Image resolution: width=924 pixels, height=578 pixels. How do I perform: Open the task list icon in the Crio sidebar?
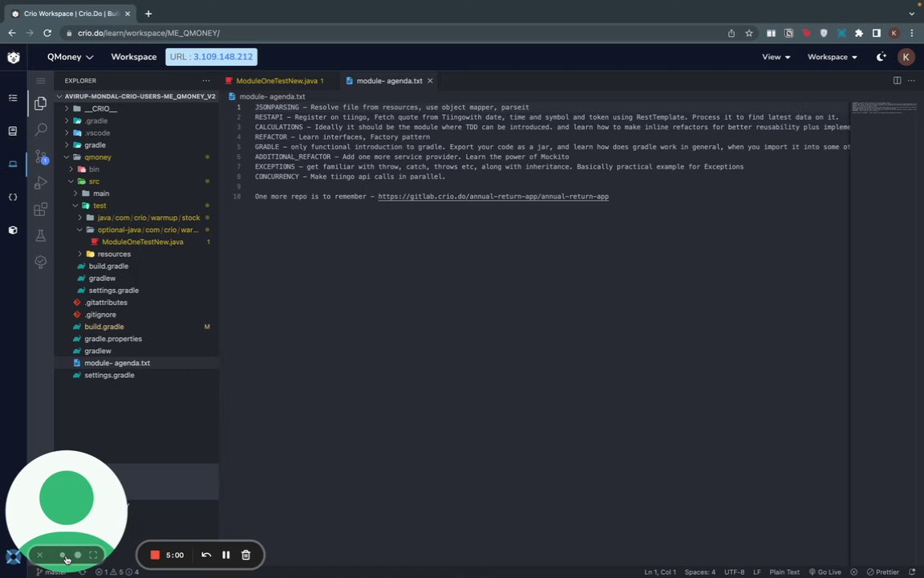pyautogui.click(x=13, y=98)
